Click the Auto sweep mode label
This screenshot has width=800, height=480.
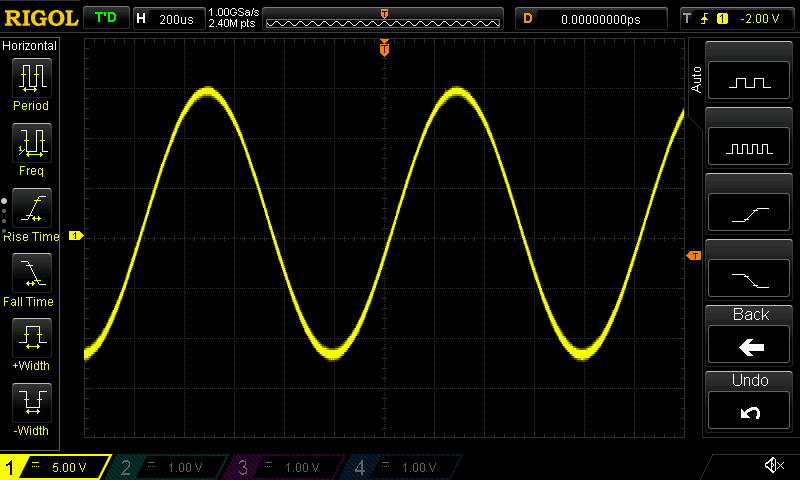point(696,79)
